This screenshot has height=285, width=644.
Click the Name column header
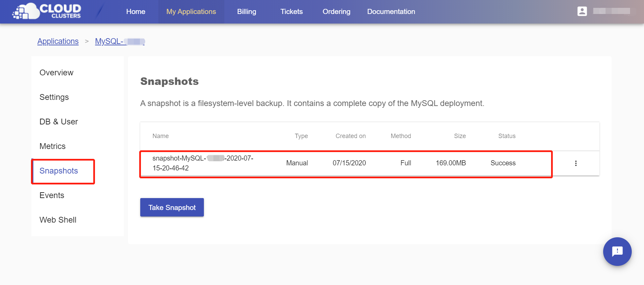click(x=161, y=136)
